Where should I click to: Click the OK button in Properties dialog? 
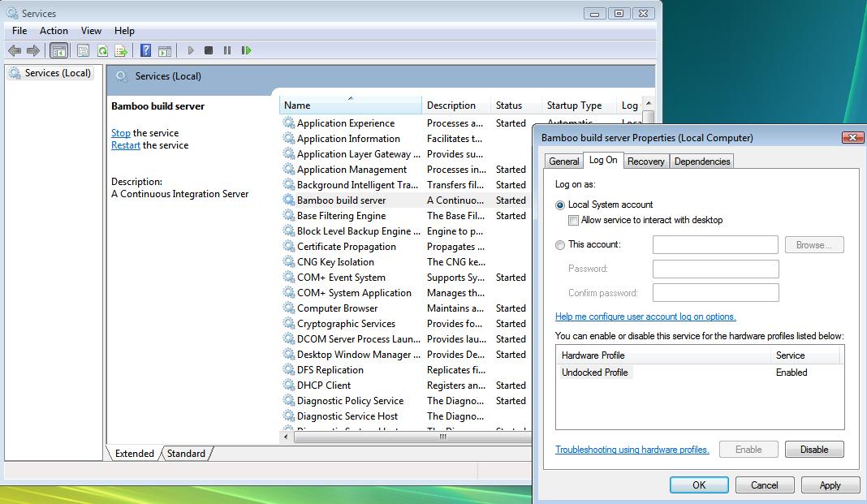699,485
